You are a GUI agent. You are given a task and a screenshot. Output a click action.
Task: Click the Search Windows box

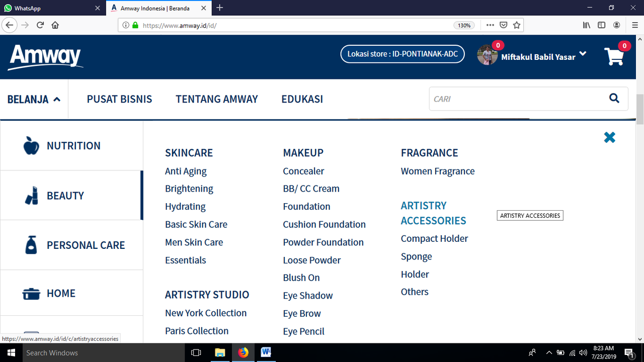tap(104, 352)
